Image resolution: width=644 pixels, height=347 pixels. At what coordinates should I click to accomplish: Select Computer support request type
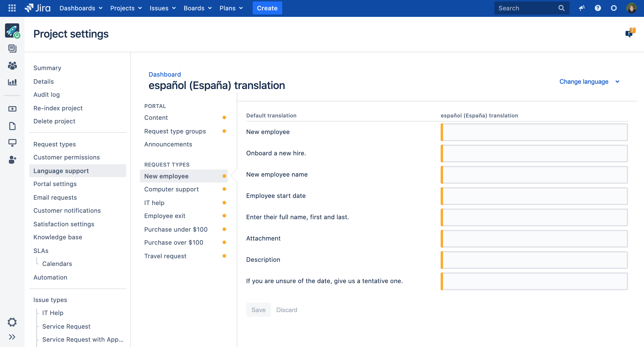click(171, 189)
